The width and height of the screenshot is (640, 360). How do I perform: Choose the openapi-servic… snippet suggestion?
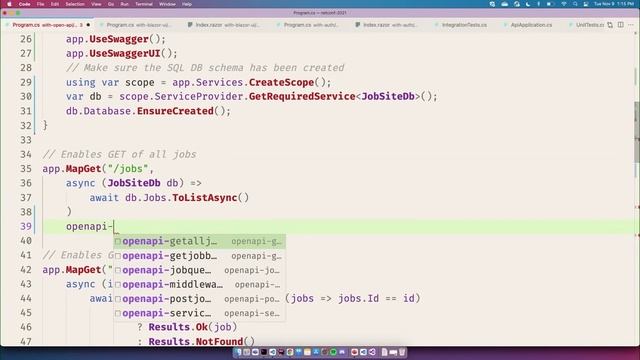[x=200, y=313]
